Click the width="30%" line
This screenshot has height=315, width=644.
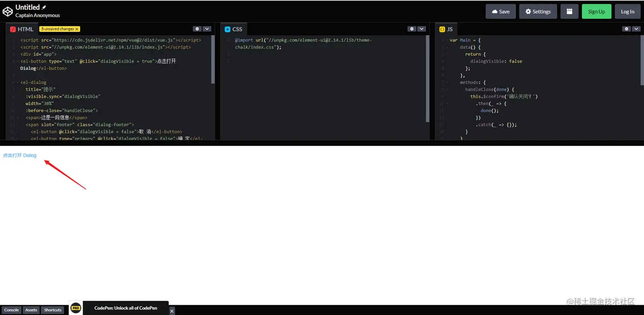coord(40,104)
